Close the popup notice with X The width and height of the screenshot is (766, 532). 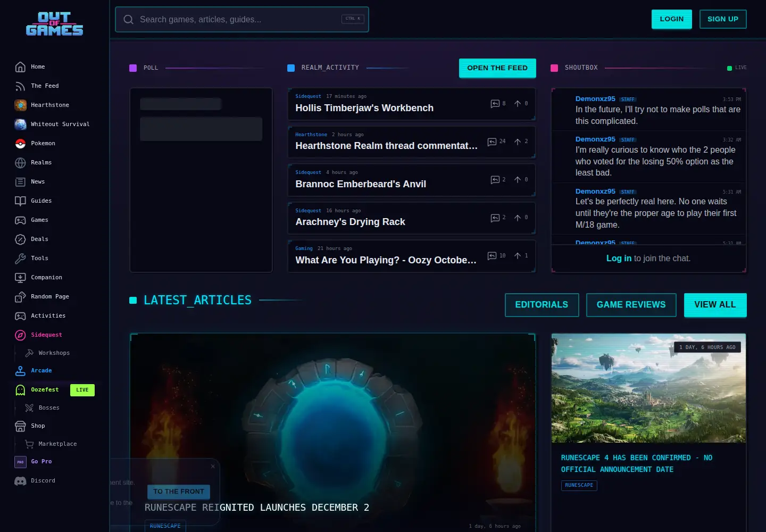[x=213, y=467]
